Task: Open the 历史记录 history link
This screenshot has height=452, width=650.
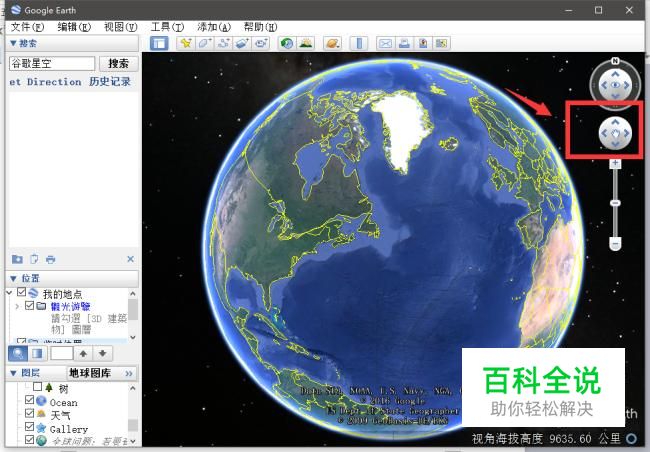Action: 110,82
